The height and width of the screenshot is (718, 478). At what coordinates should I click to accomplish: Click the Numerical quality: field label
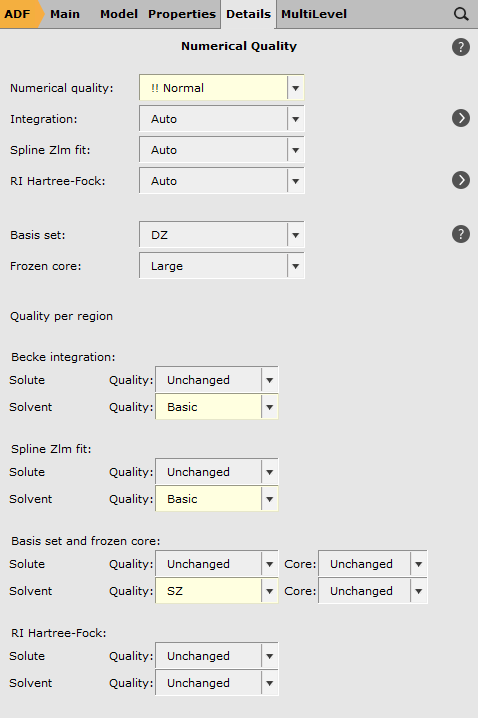click(61, 88)
